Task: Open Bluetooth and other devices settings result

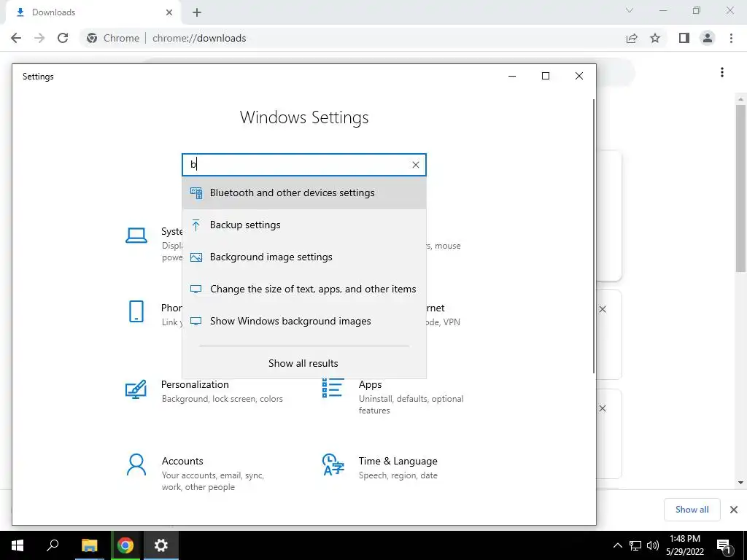Action: click(x=304, y=192)
